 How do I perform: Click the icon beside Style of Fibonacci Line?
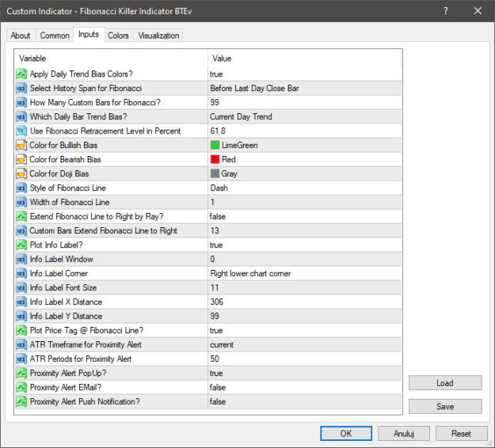click(21, 188)
